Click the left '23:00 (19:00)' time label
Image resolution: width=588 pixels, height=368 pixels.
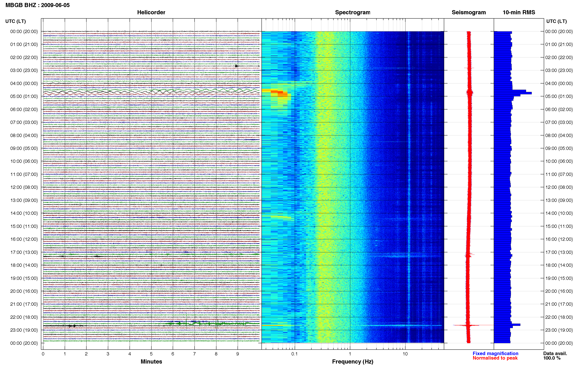coord(24,330)
